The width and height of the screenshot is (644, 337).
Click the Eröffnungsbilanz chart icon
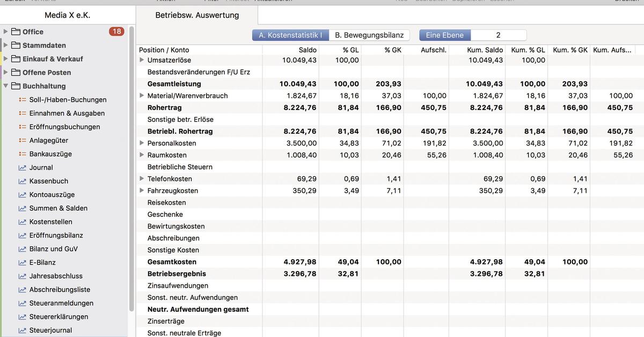point(23,235)
